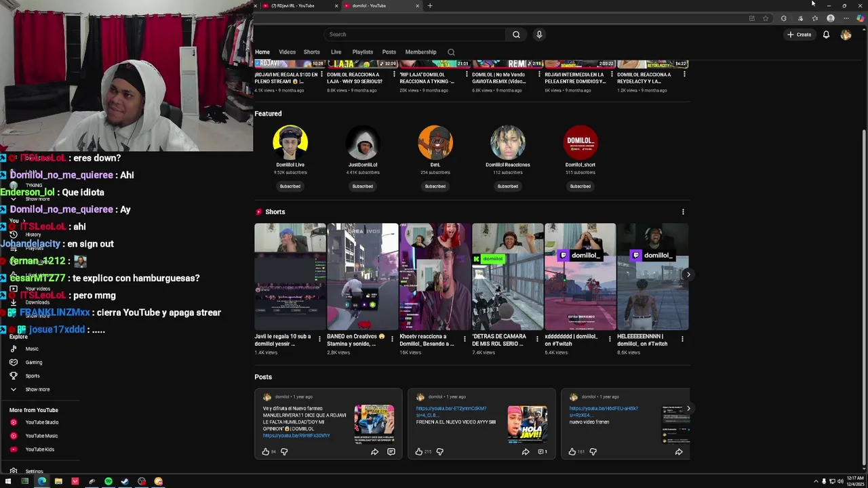The height and width of the screenshot is (488, 868).
Task: Expand Show more under Explore sidebar
Action: point(37,390)
